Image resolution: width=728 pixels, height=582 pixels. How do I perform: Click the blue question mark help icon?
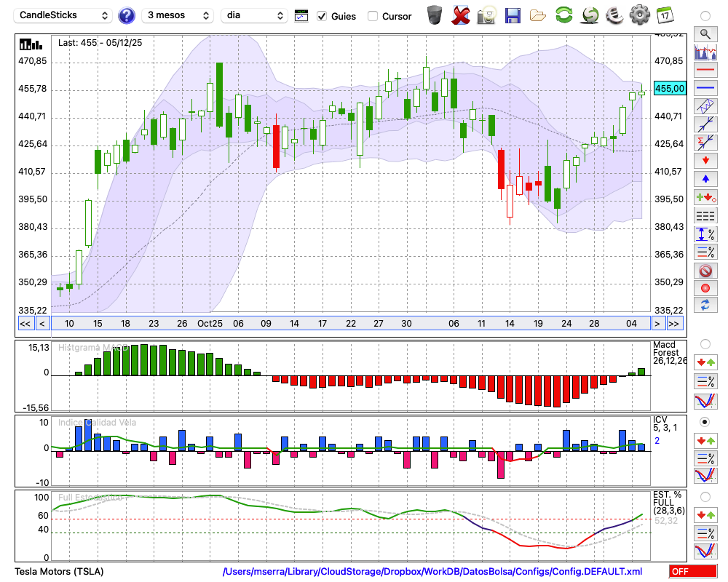[126, 15]
